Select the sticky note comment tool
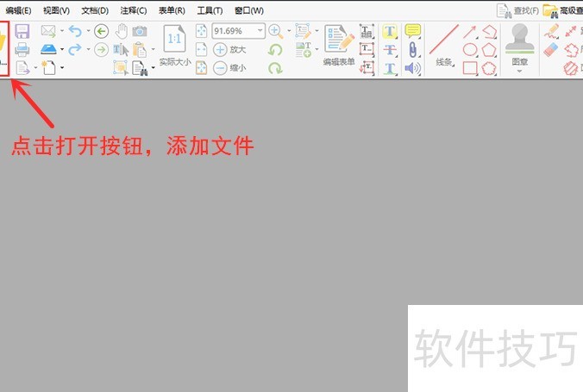The width and height of the screenshot is (583, 392). pos(413,32)
